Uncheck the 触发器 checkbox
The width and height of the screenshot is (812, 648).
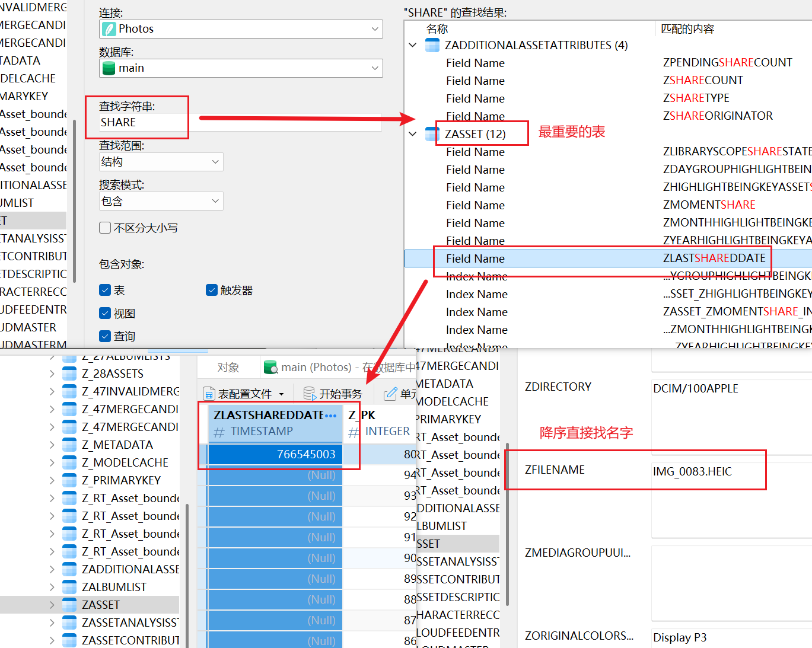pyautogui.click(x=212, y=290)
